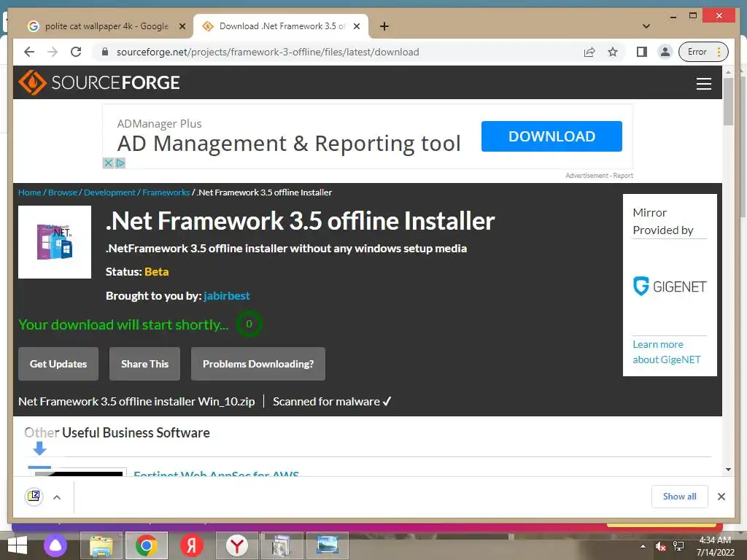Open the jabirbest author link

click(x=227, y=296)
